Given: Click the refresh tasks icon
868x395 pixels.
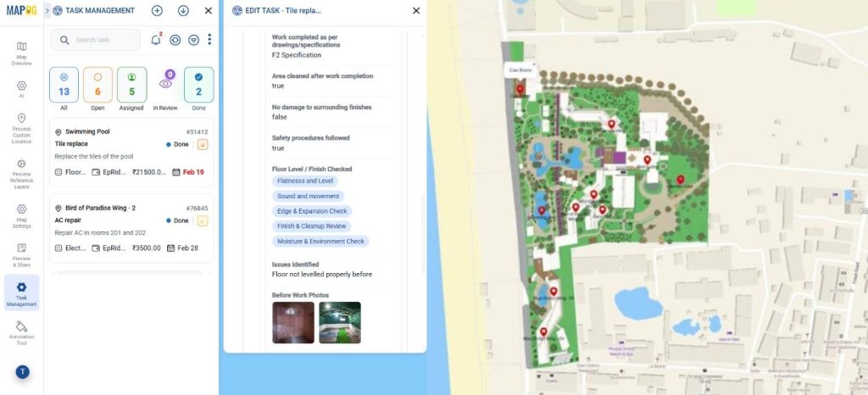Looking at the screenshot, I should 175,40.
